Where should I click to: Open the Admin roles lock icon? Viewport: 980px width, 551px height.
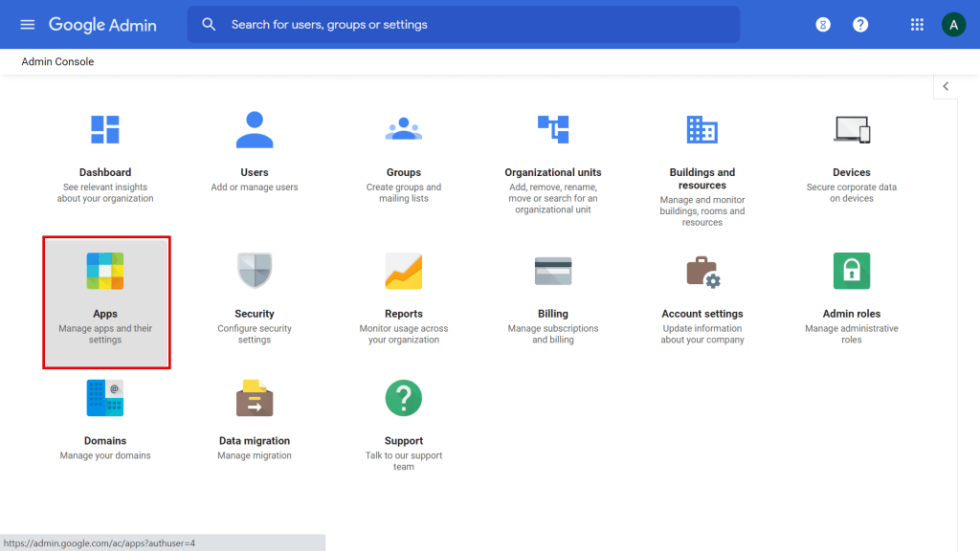(x=852, y=271)
